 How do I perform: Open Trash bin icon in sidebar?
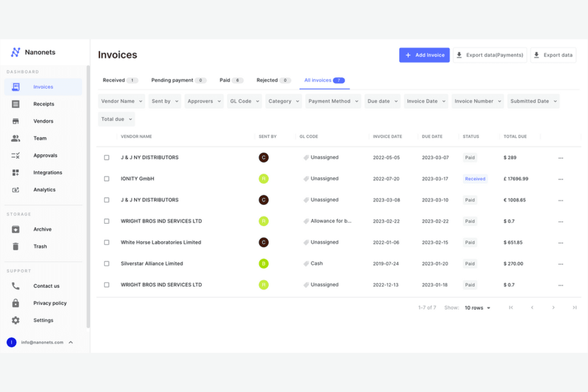(x=15, y=246)
